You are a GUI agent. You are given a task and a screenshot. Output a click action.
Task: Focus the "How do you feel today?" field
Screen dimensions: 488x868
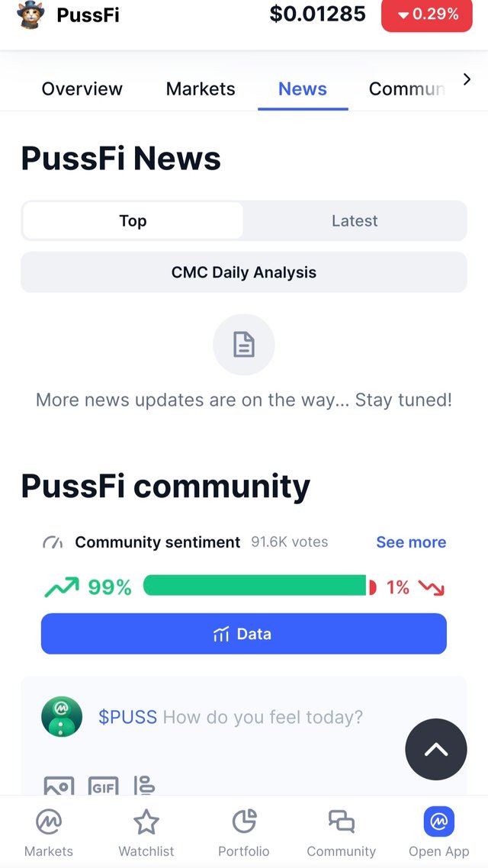[x=263, y=717]
